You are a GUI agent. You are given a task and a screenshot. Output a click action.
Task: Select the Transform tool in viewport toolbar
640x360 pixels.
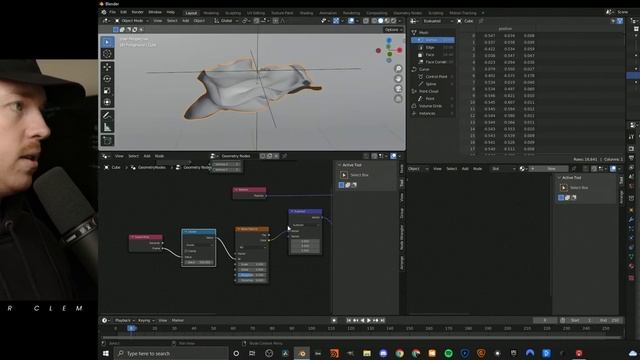click(107, 102)
